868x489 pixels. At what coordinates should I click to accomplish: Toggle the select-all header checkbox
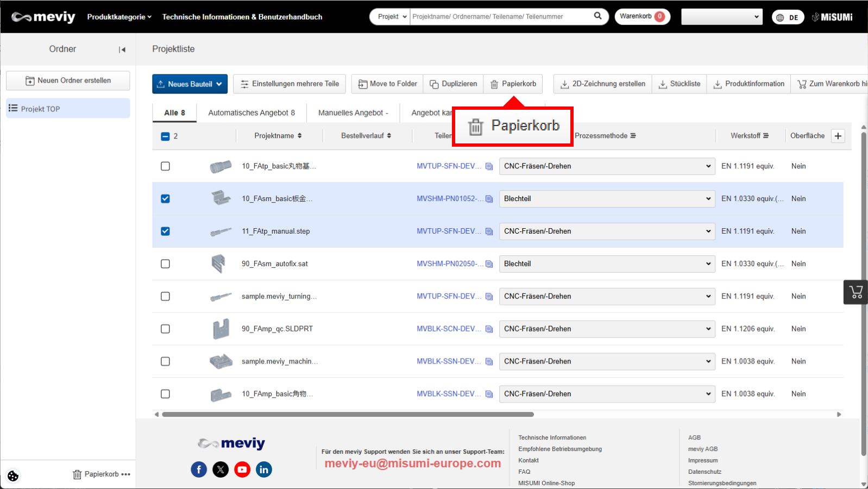[166, 136]
